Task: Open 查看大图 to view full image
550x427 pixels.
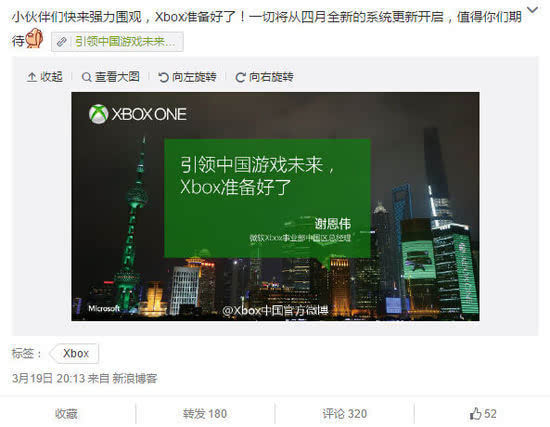Action: click(x=110, y=77)
